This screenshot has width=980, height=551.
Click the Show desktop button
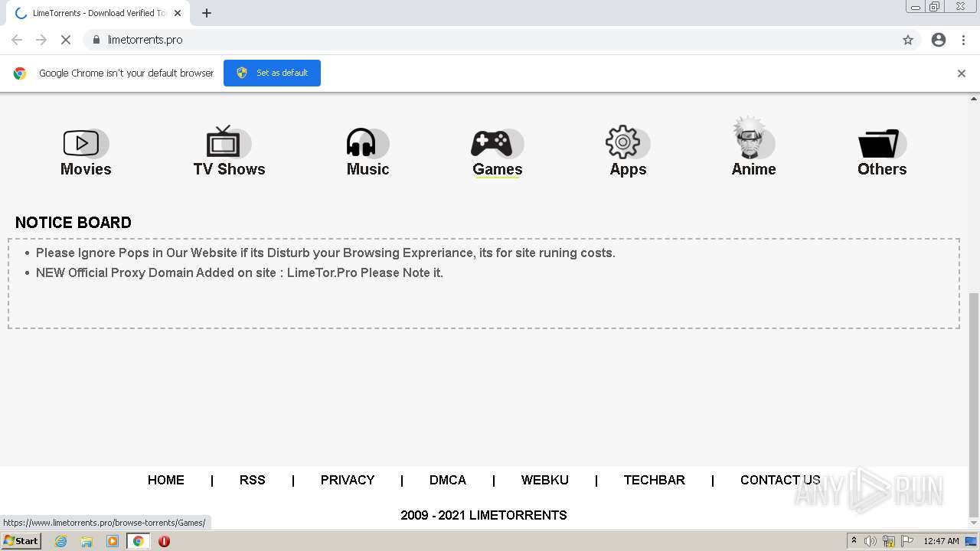pyautogui.click(x=972, y=541)
